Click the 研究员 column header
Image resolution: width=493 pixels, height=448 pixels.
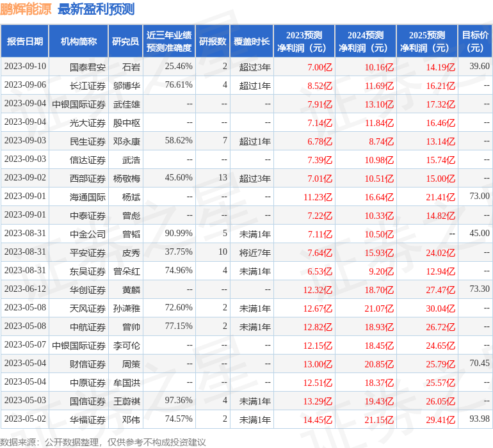125,42
